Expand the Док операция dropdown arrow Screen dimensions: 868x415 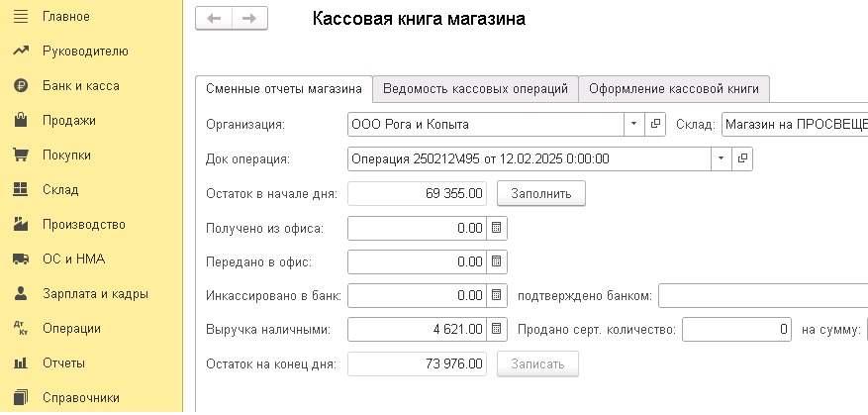pyautogui.click(x=721, y=158)
